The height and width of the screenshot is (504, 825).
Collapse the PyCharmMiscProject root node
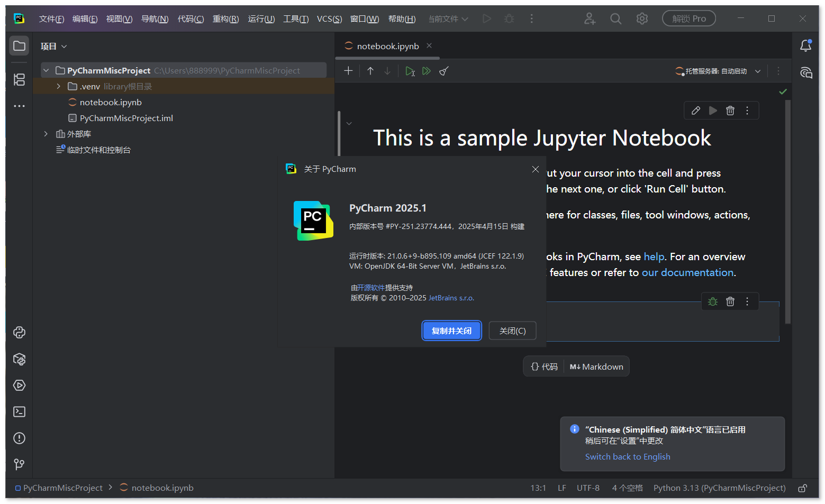(46, 70)
